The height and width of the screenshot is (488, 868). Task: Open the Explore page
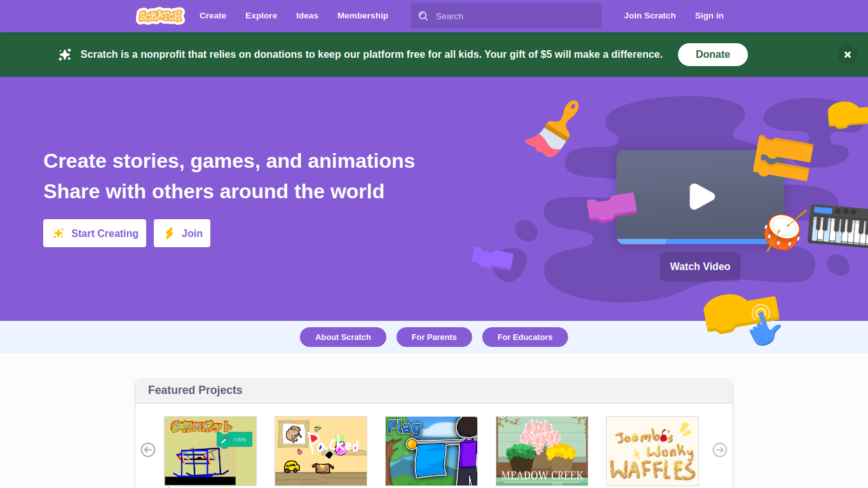click(x=261, y=16)
